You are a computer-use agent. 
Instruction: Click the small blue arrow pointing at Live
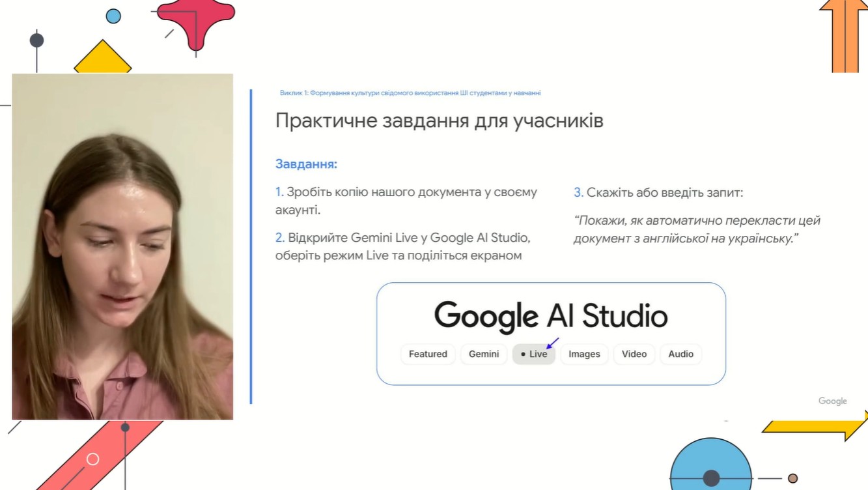point(552,343)
